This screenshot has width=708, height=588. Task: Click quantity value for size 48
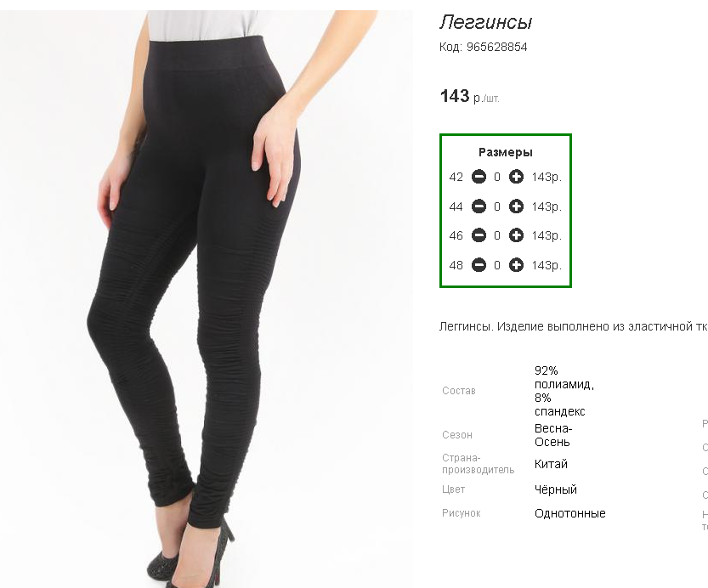(x=497, y=265)
